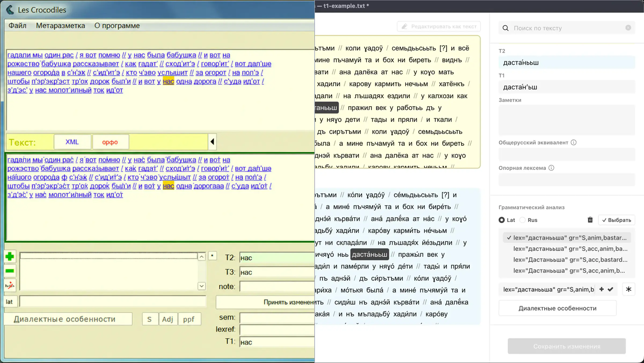Screen dimensions: 644x363
Task: Click highlighted word дастаньыш in blue pane
Action: click(369, 255)
